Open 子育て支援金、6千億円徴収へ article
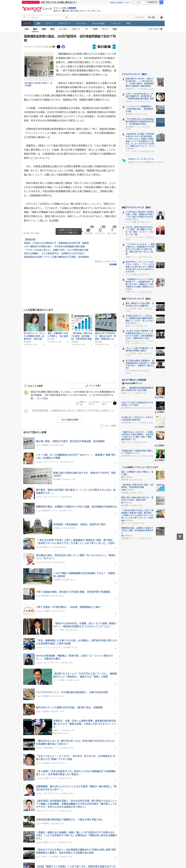Image resolution: width=186 pixels, height=868 pixels. coord(68,607)
